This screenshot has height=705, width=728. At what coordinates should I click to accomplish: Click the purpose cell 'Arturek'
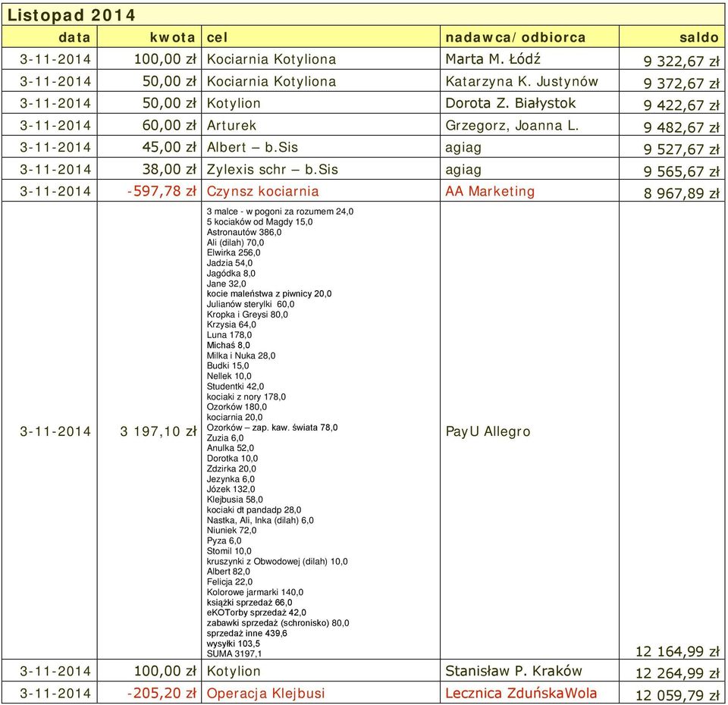click(x=231, y=125)
